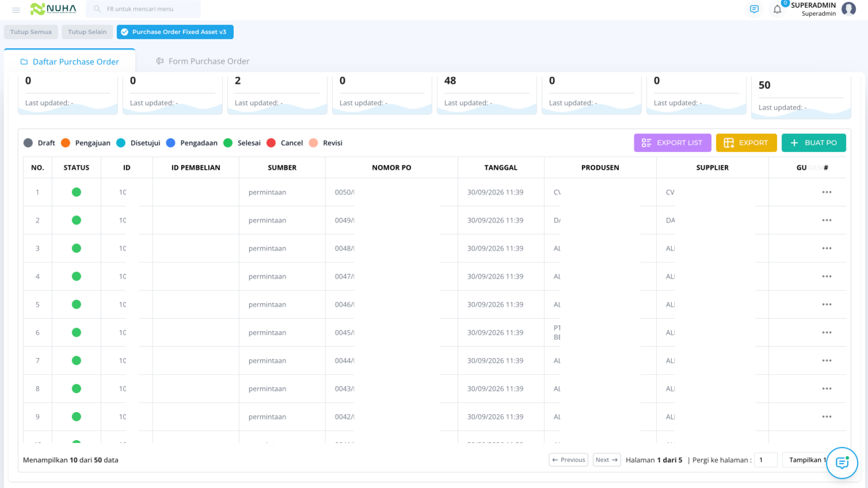Filter by Draft status dot
Viewport: 868px width, 488px height.
pos(28,143)
